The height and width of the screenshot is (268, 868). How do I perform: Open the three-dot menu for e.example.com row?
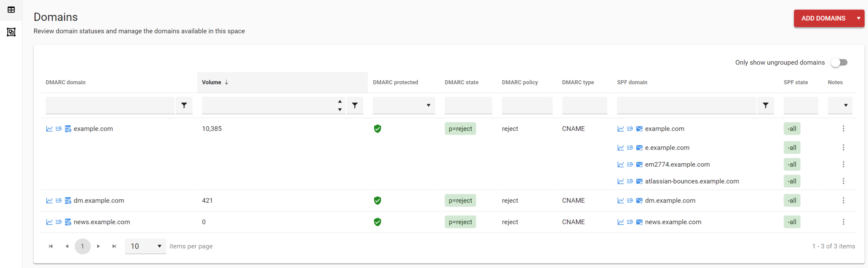tap(843, 148)
